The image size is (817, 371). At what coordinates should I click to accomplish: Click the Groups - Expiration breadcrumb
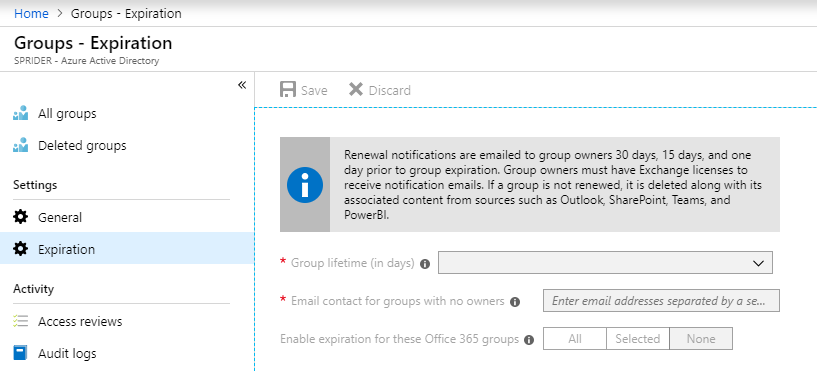(126, 14)
